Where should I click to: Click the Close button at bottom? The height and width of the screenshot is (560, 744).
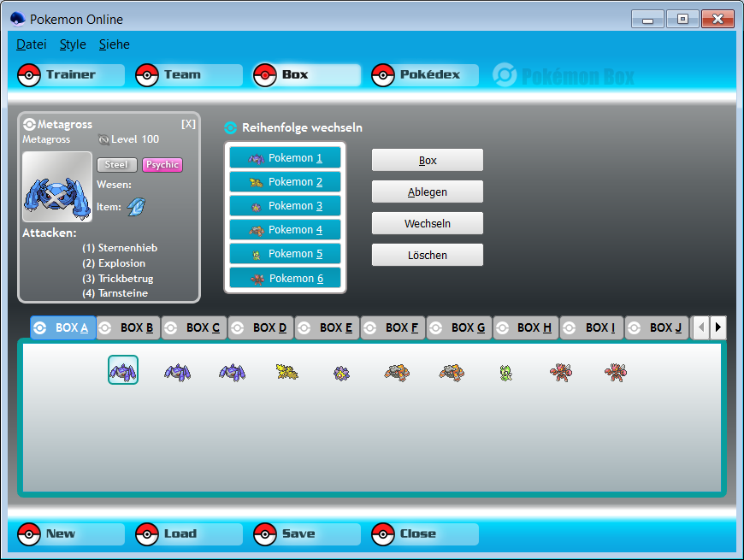click(425, 533)
